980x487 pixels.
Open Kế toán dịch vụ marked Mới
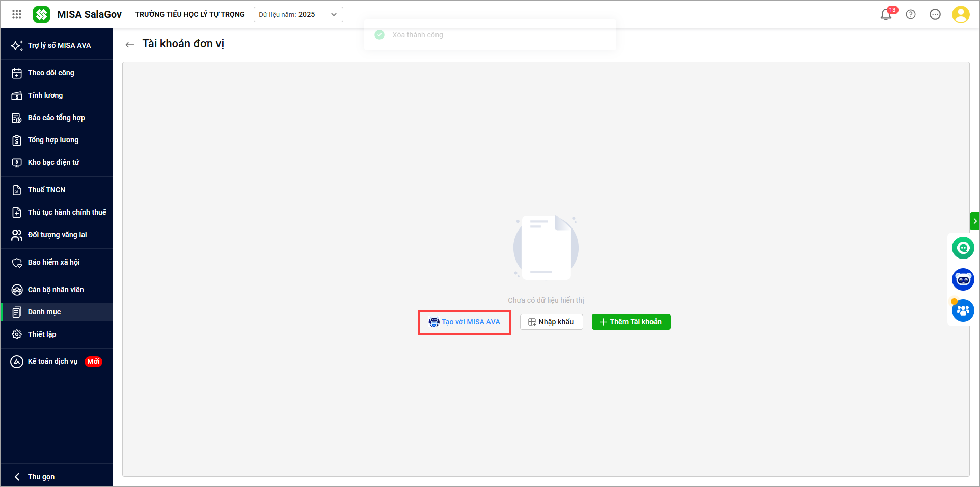tap(52, 361)
